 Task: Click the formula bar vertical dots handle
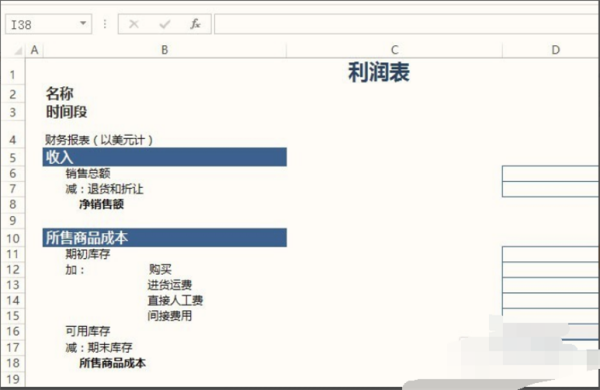click(x=105, y=24)
